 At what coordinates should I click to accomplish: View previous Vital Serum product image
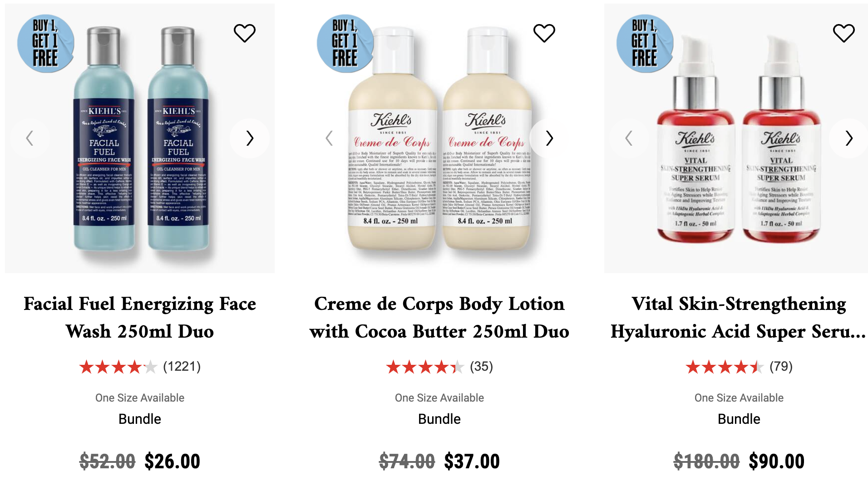click(x=629, y=138)
